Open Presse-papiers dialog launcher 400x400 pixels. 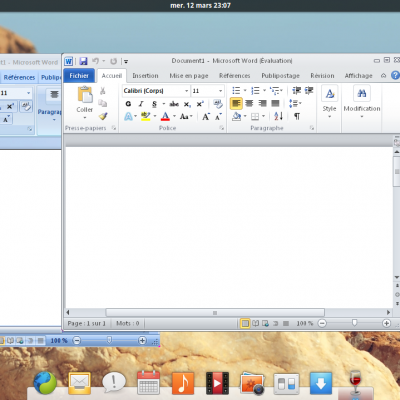coord(114,128)
